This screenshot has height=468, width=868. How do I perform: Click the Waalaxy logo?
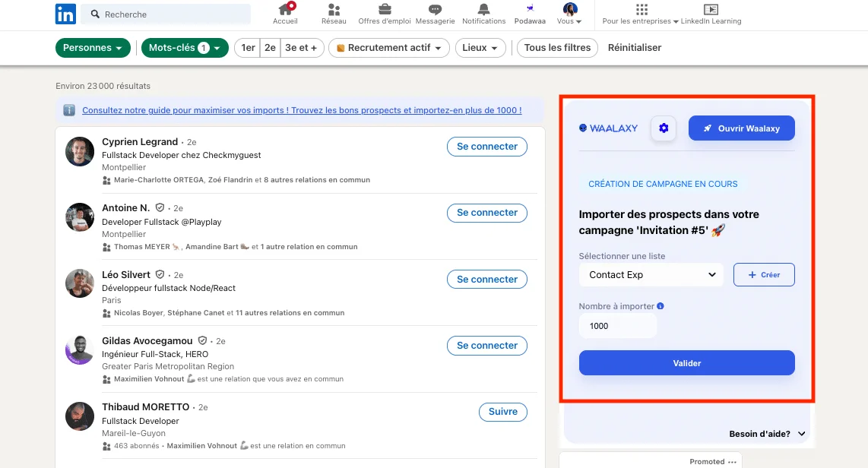click(x=608, y=128)
